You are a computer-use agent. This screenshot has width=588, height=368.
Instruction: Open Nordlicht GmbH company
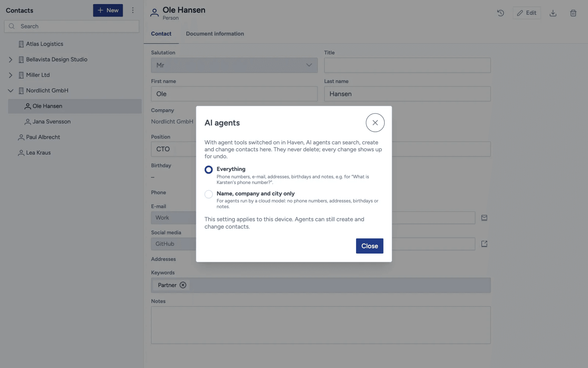47,90
